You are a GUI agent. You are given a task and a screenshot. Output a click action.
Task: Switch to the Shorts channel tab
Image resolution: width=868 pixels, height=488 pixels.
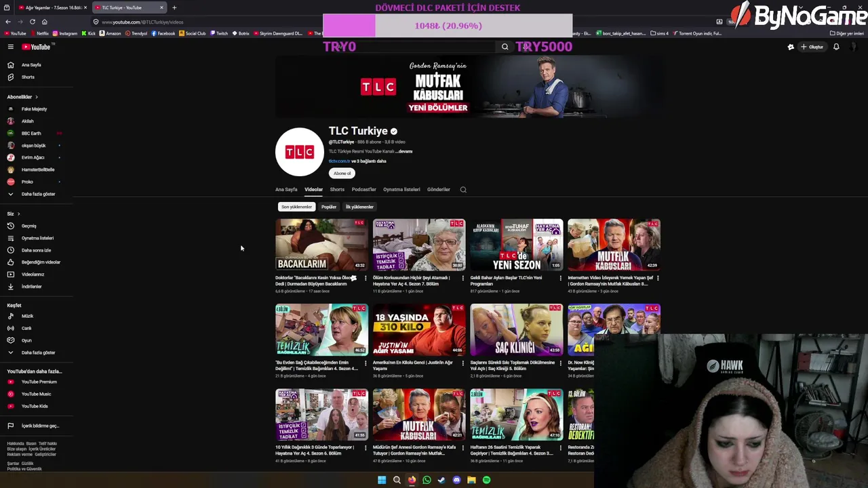point(337,190)
